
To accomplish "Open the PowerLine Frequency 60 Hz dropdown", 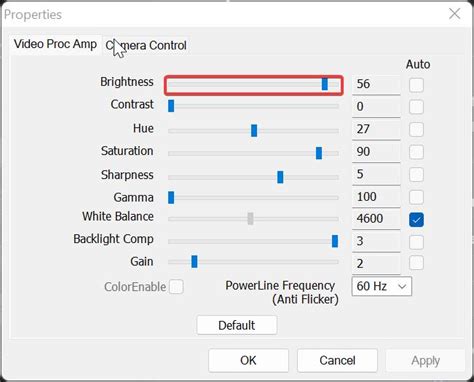I will (381, 286).
